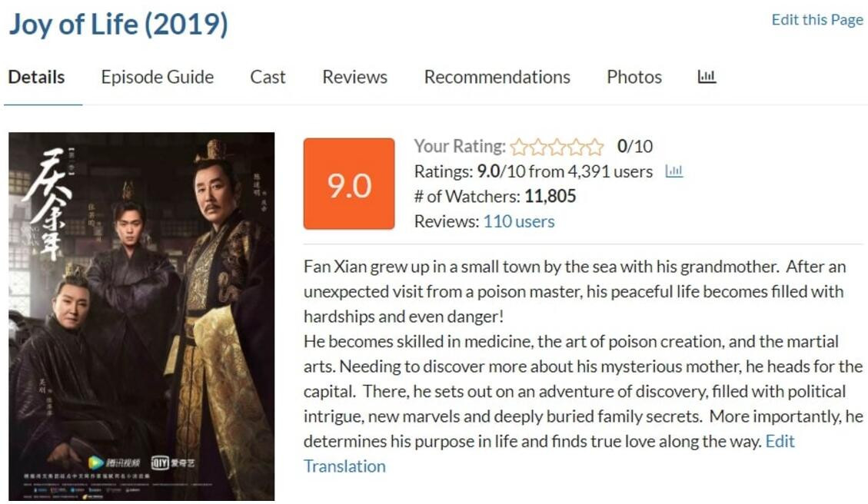Click ratings breakdown chart icon beside 4,391 users
This screenshot has height=504, width=868.
[673, 171]
